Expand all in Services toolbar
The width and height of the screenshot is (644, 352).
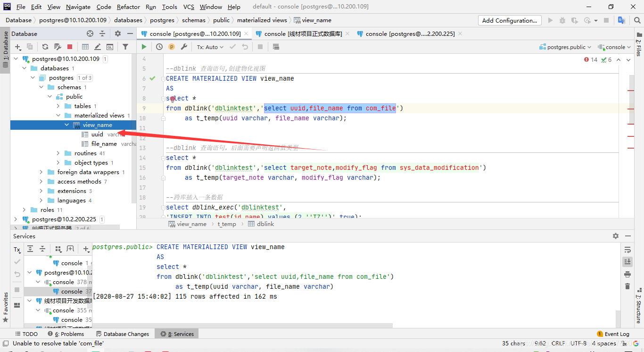(30, 249)
